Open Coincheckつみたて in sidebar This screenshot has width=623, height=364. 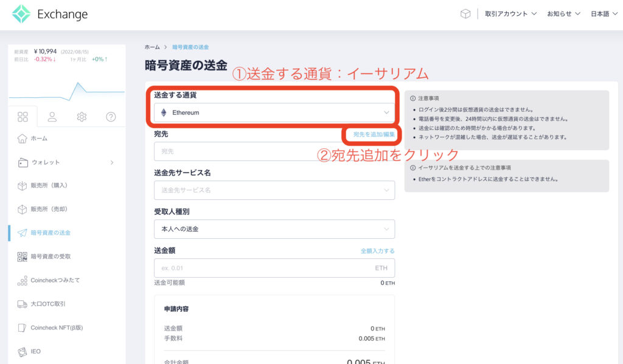pos(55,280)
